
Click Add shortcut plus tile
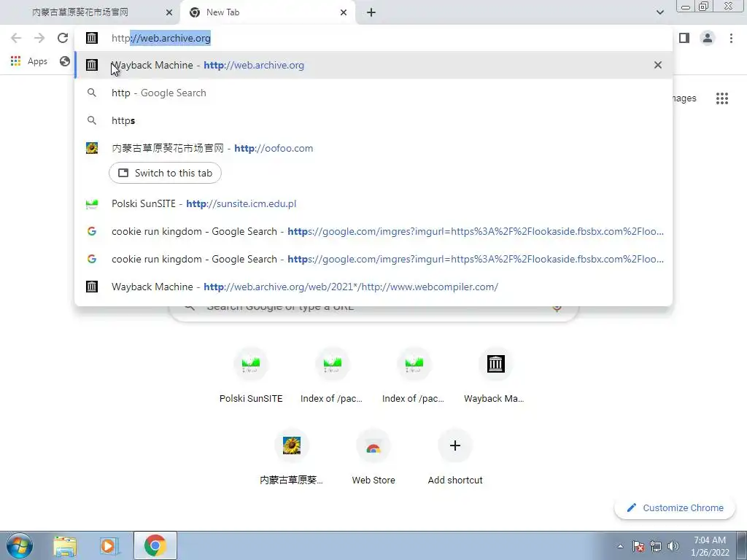[x=455, y=457]
